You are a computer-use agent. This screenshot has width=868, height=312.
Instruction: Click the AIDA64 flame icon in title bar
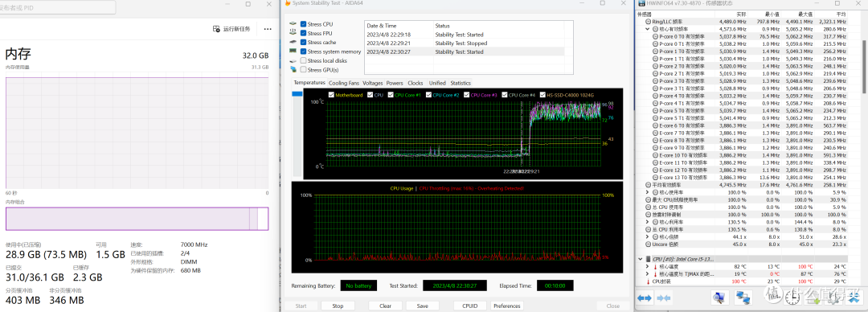(x=287, y=3)
